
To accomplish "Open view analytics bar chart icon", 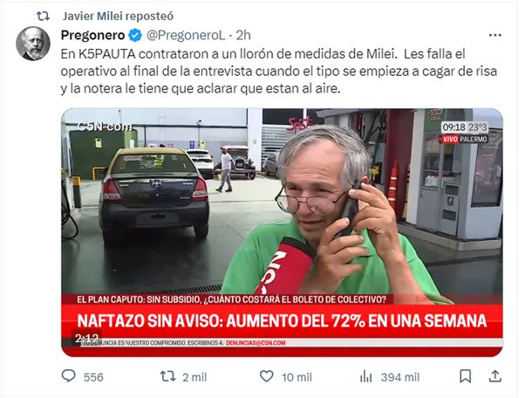I will tap(365, 376).
